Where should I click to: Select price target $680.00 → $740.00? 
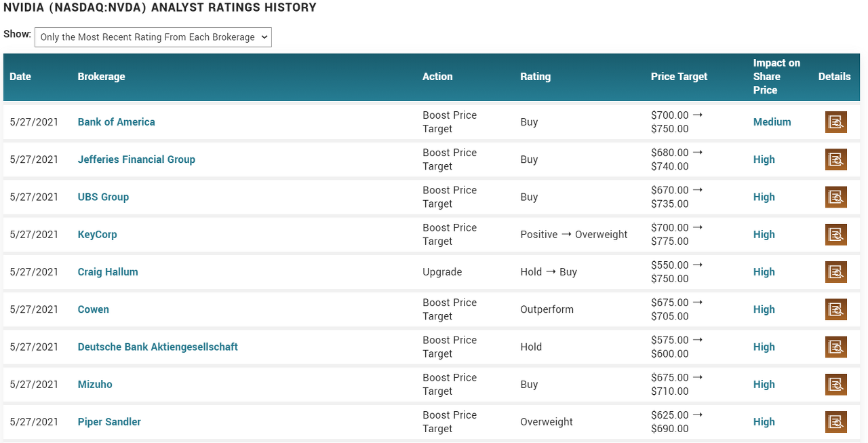coord(677,159)
